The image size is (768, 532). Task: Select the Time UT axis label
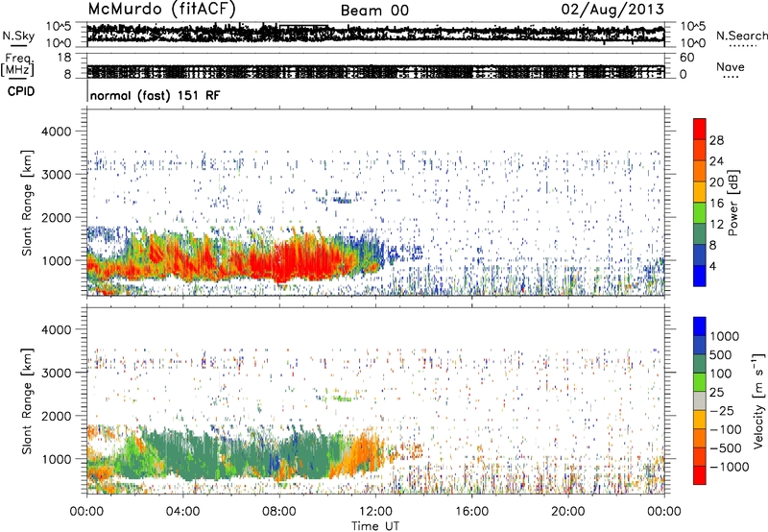click(375, 526)
